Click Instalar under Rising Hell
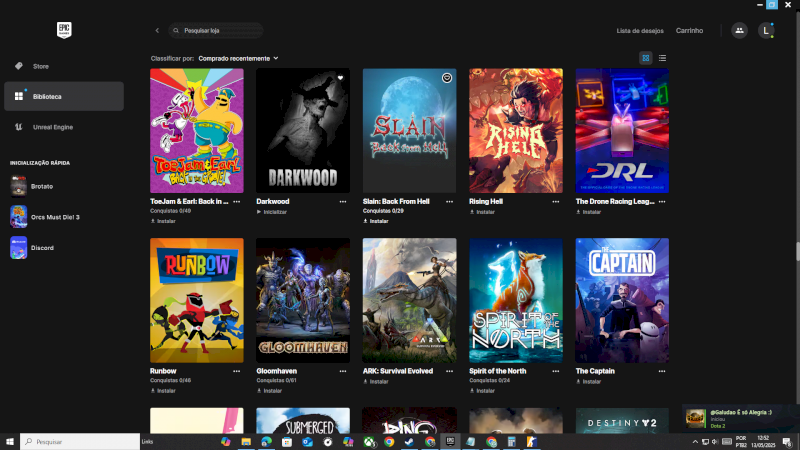Screen dimensions: 800x450 point(485,212)
